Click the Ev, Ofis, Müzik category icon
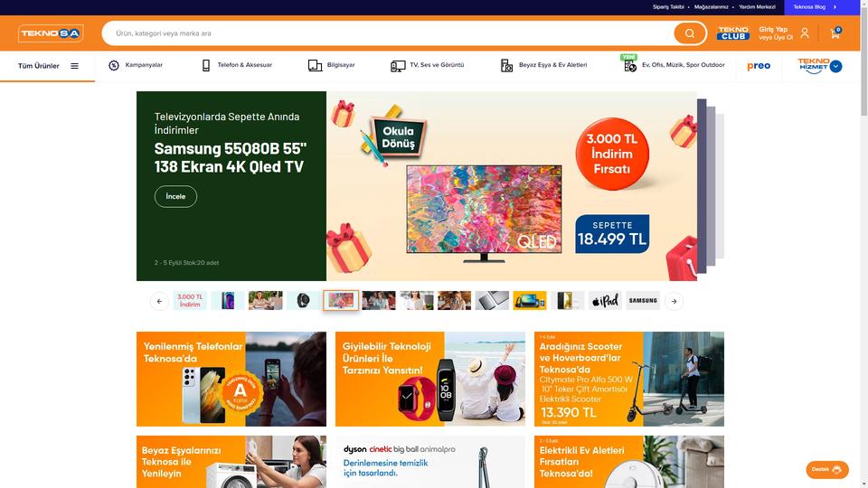This screenshot has width=868, height=488. pyautogui.click(x=630, y=66)
